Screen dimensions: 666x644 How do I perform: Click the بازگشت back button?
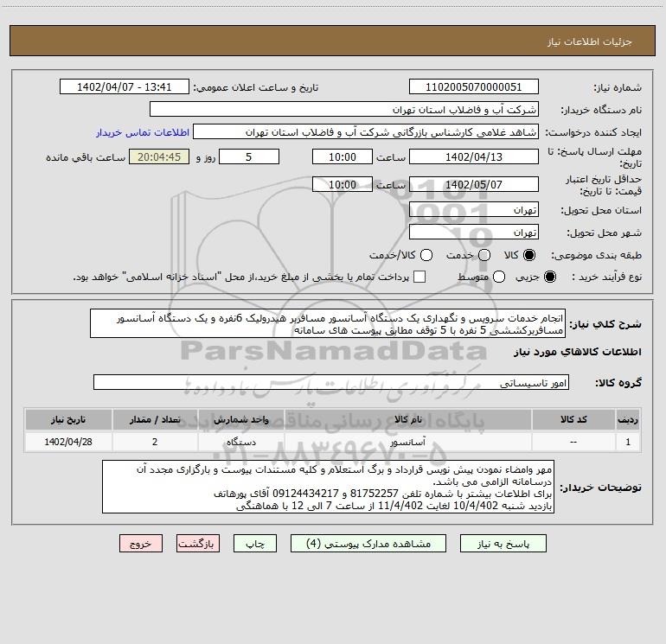[198, 544]
